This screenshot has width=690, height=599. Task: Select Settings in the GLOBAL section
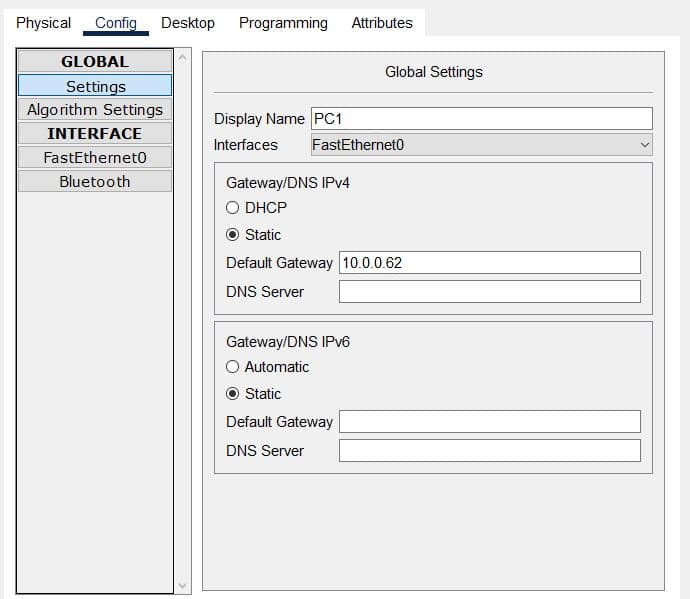point(95,86)
